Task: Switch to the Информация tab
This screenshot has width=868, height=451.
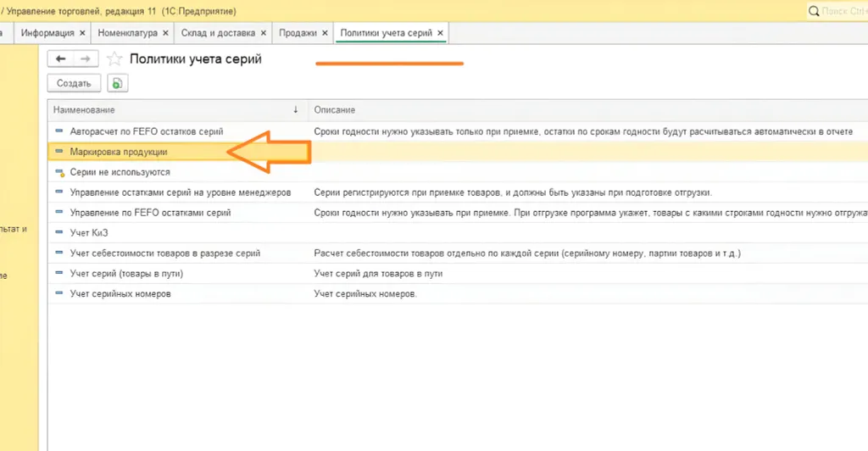Action: [47, 33]
